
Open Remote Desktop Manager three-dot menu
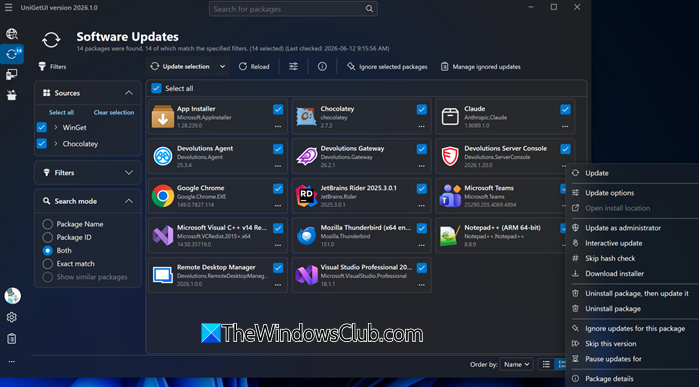click(x=278, y=285)
